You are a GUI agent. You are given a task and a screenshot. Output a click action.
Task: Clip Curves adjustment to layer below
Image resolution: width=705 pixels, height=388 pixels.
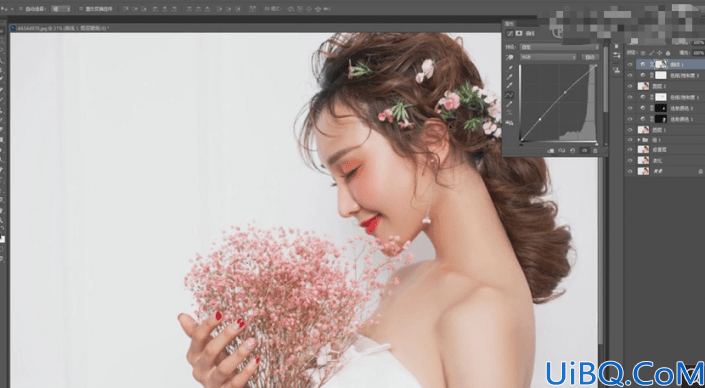(551, 151)
